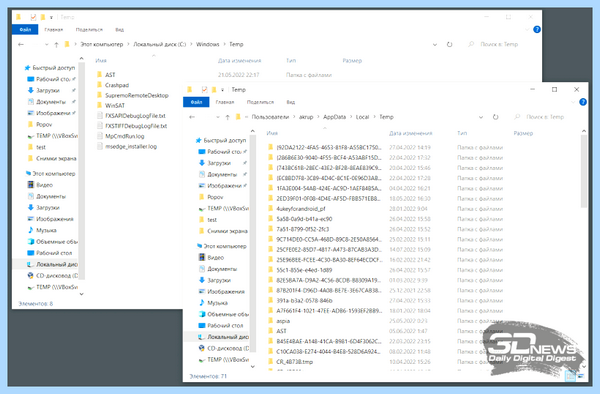600x394 pixels.
Task: Expand the ribbon in front Temp window
Action: pos(573,102)
